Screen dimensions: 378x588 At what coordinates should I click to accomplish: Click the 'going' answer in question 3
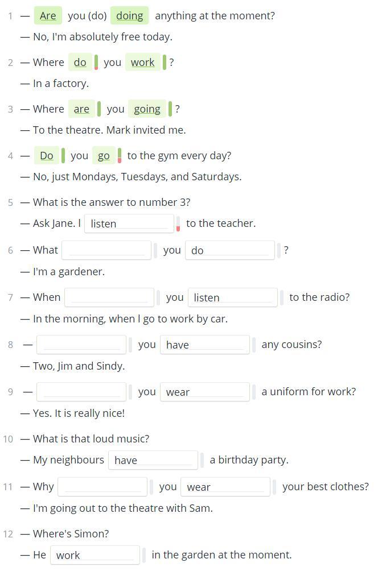[147, 109]
